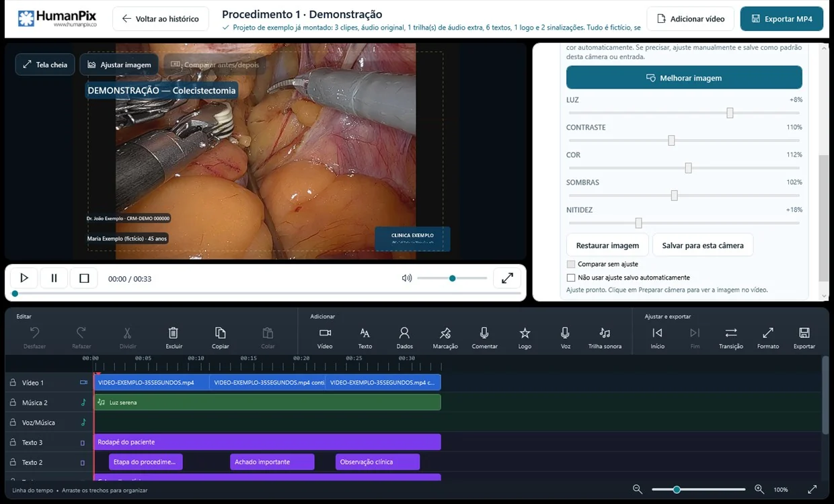Toggle lock on Texto 2 track
This screenshot has height=504, width=834.
pyautogui.click(x=12, y=462)
